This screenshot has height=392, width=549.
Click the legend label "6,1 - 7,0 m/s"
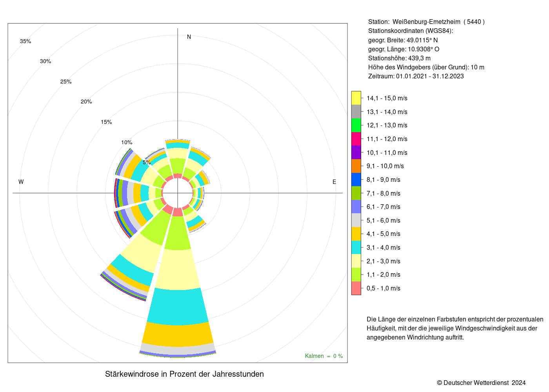click(x=384, y=207)
